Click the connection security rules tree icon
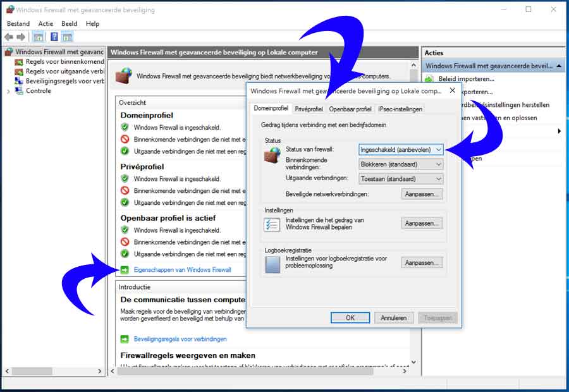This screenshot has width=569, height=392. point(19,81)
